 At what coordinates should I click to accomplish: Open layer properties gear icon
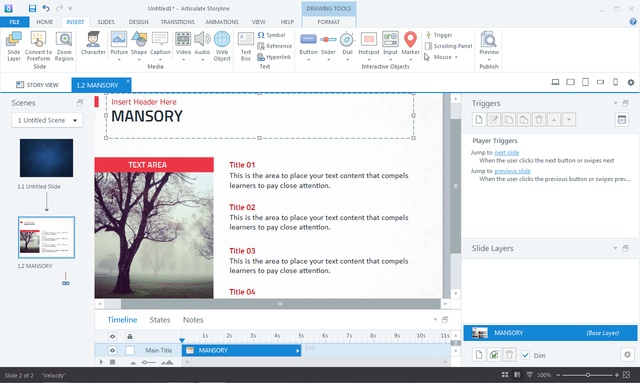click(627, 354)
